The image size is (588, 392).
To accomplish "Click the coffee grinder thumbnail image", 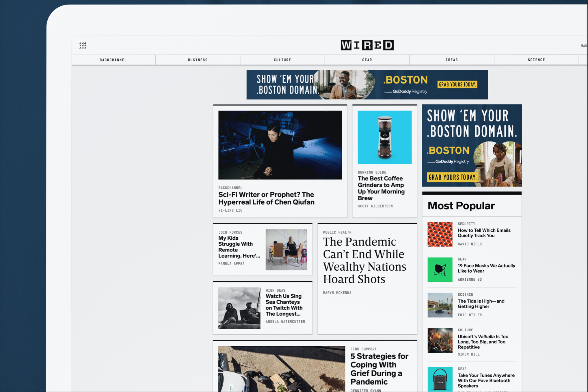I will tap(384, 137).
